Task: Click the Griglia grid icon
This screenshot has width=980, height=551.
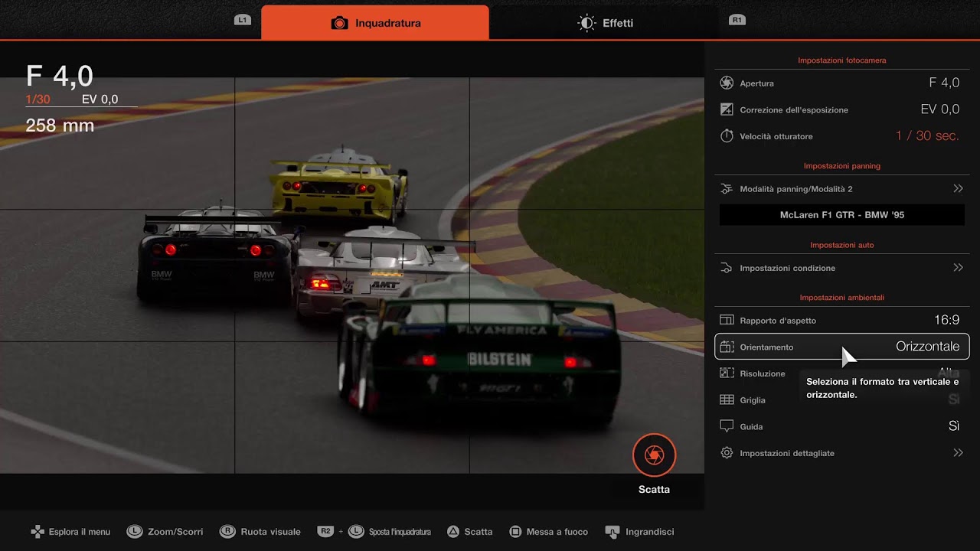Action: click(727, 399)
